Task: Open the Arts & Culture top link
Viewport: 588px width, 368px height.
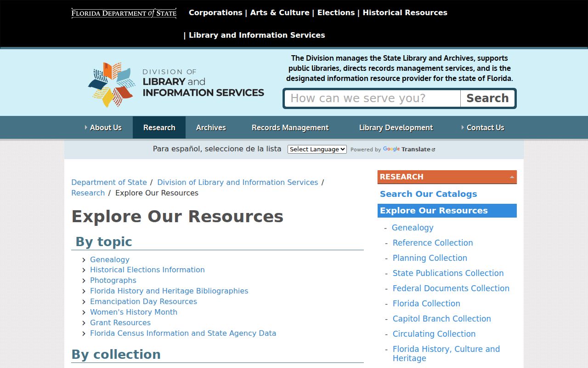Action: 280,12
